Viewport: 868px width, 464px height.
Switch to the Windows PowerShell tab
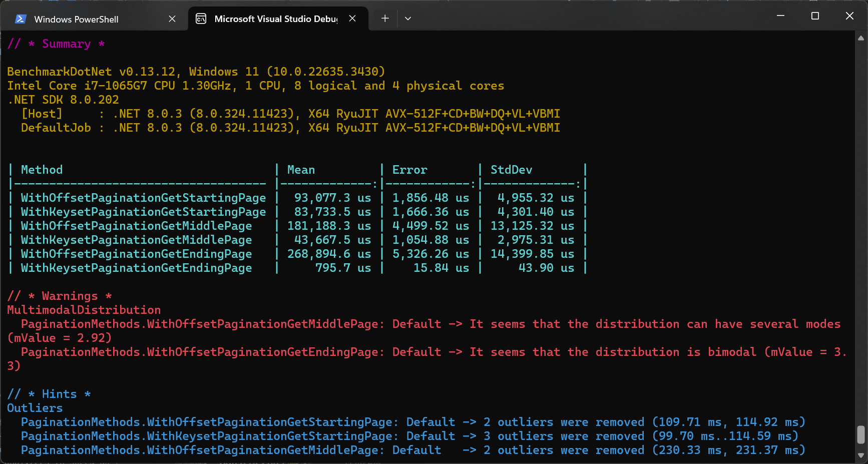(x=95, y=19)
